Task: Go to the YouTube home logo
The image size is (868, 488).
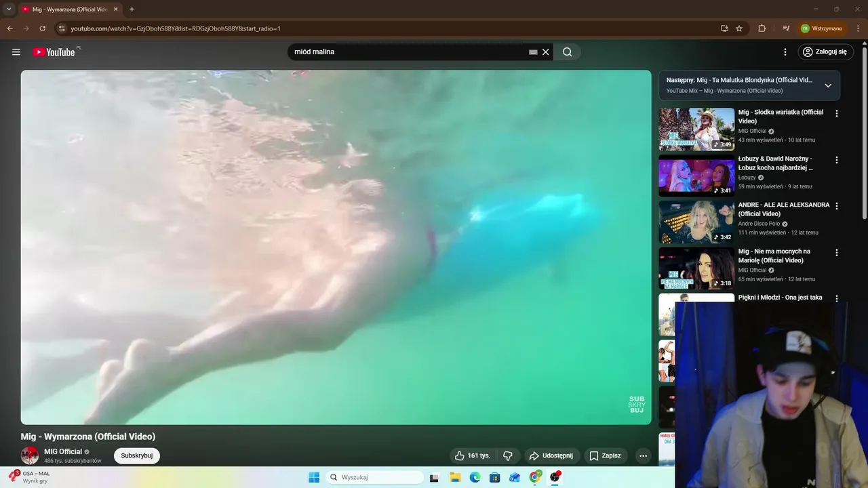Action: coord(54,52)
